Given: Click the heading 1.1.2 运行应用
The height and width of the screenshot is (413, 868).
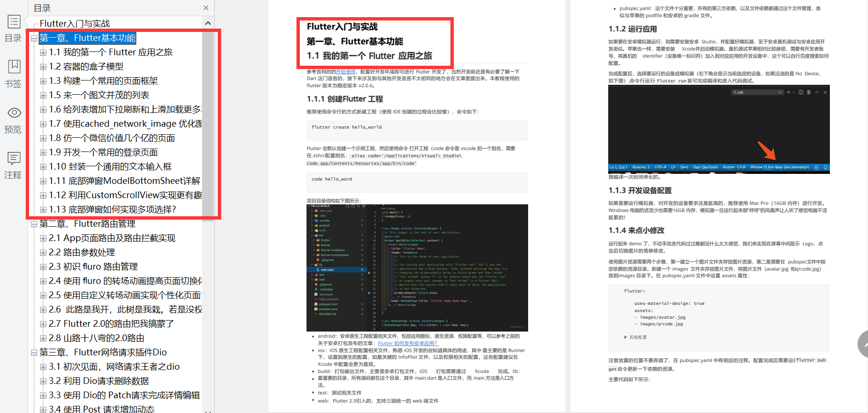Looking at the screenshot, I should click(633, 29).
